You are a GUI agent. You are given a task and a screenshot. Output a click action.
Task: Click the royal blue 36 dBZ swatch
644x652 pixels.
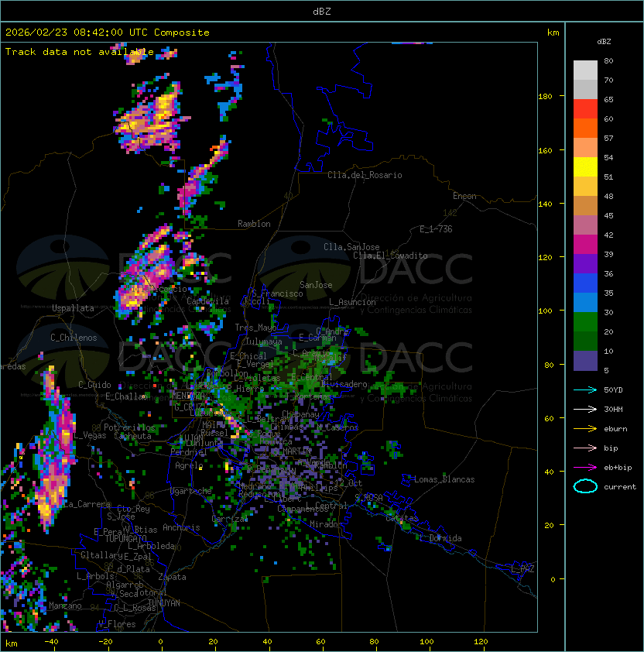click(x=585, y=283)
